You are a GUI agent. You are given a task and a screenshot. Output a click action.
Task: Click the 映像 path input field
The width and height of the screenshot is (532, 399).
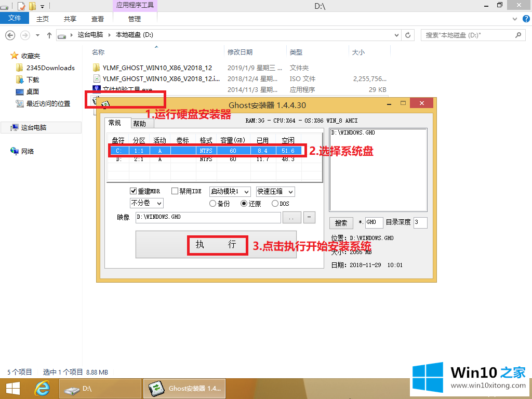(x=208, y=218)
